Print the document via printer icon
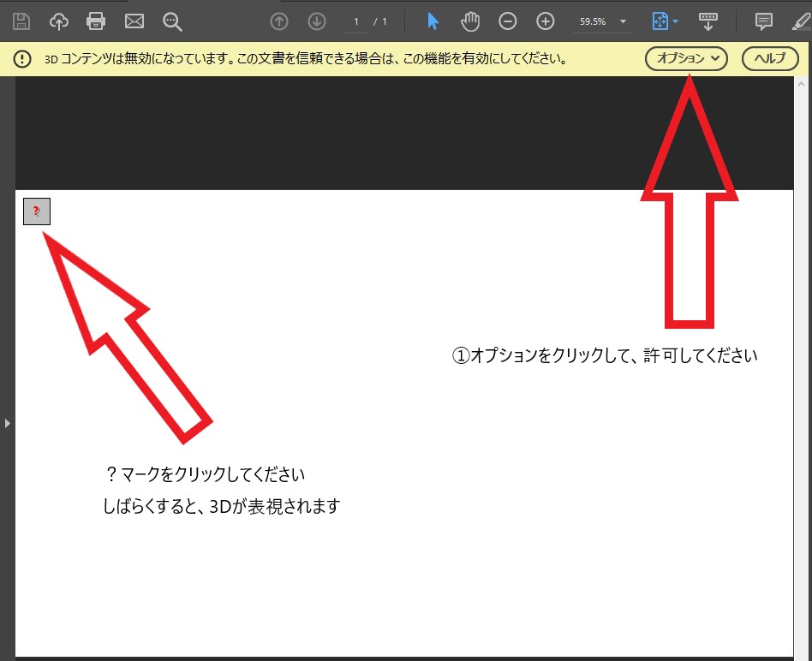 point(96,21)
